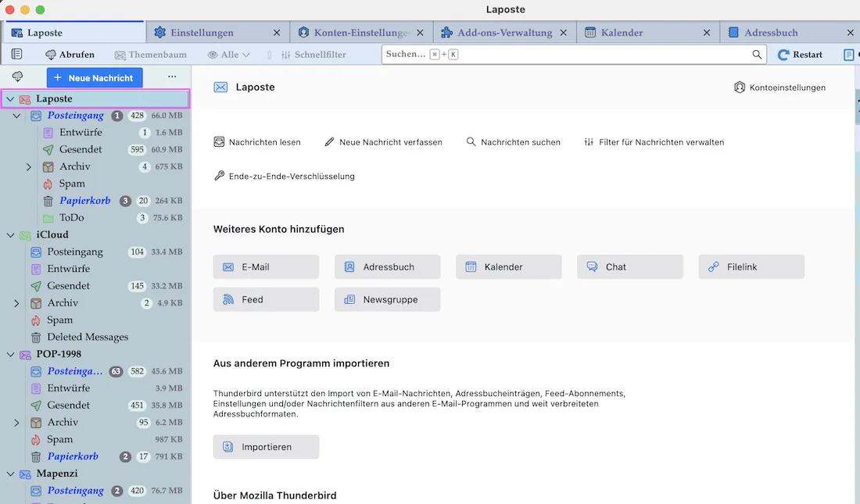860x504 pixels.
Task: Collapse the iCloud account
Action: (x=10, y=234)
